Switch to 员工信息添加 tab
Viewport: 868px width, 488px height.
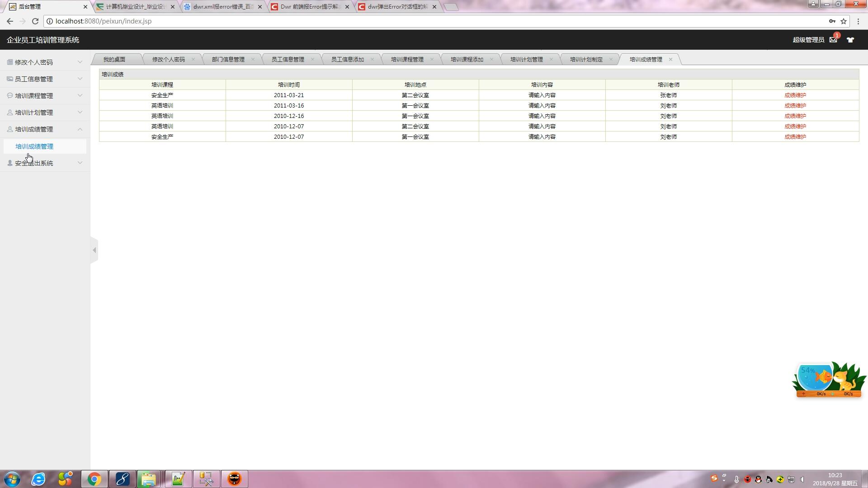coord(347,59)
